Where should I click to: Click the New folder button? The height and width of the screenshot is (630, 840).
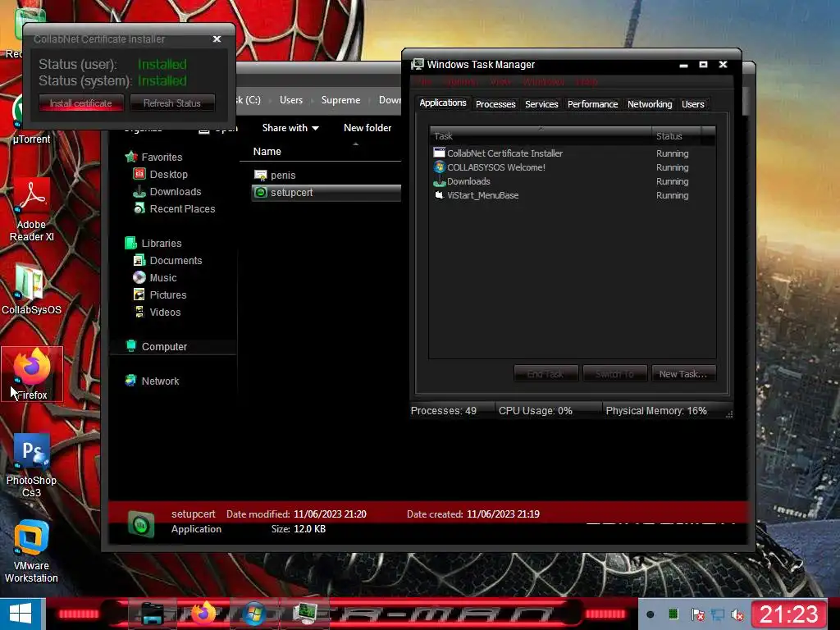click(x=367, y=127)
